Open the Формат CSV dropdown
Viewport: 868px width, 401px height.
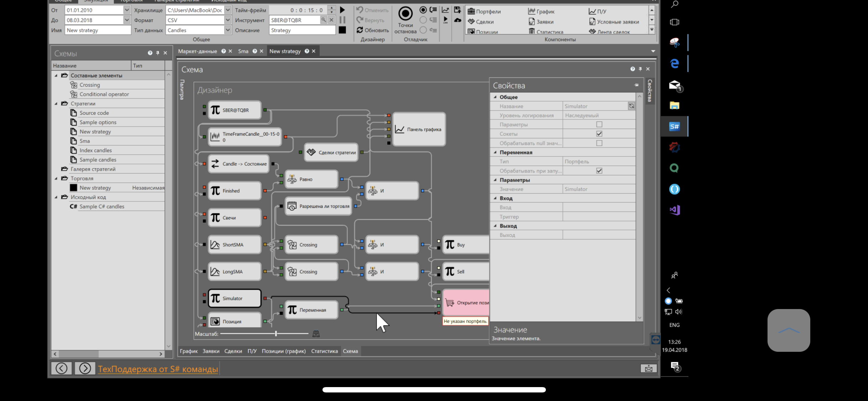click(228, 20)
